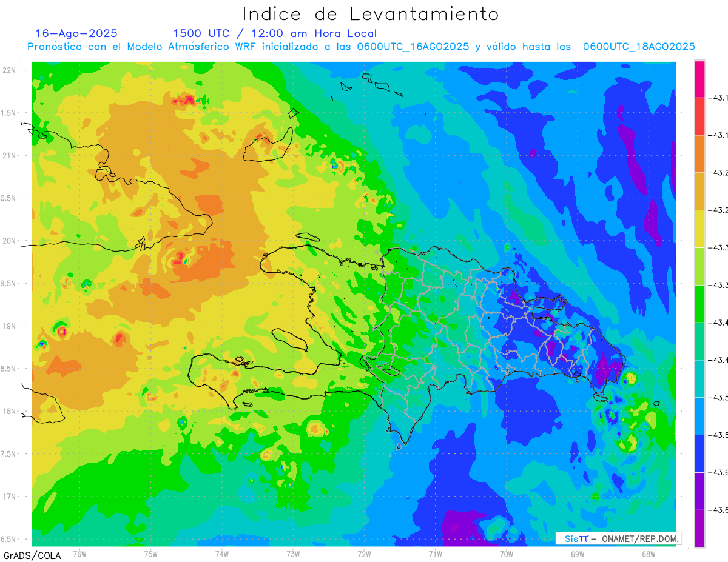
Task: Click the "6.5N" latitude label
Action: click(x=8, y=539)
